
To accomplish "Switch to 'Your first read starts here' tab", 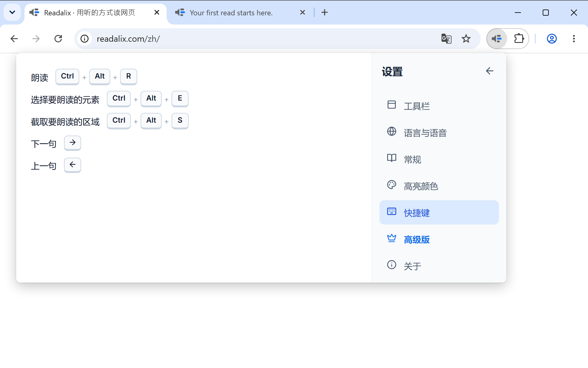I will point(240,13).
